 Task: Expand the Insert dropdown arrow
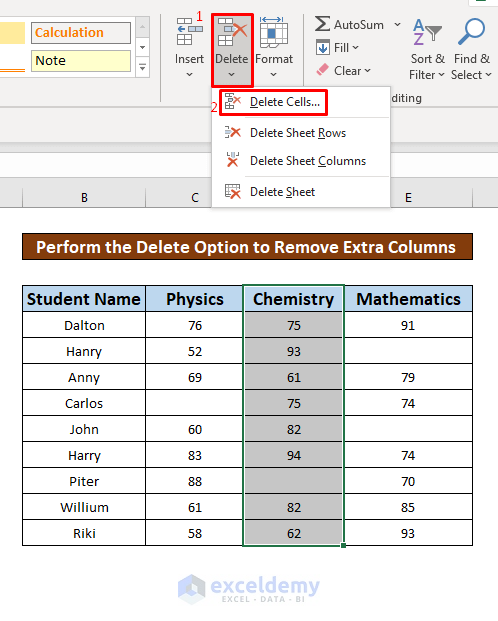(189, 74)
